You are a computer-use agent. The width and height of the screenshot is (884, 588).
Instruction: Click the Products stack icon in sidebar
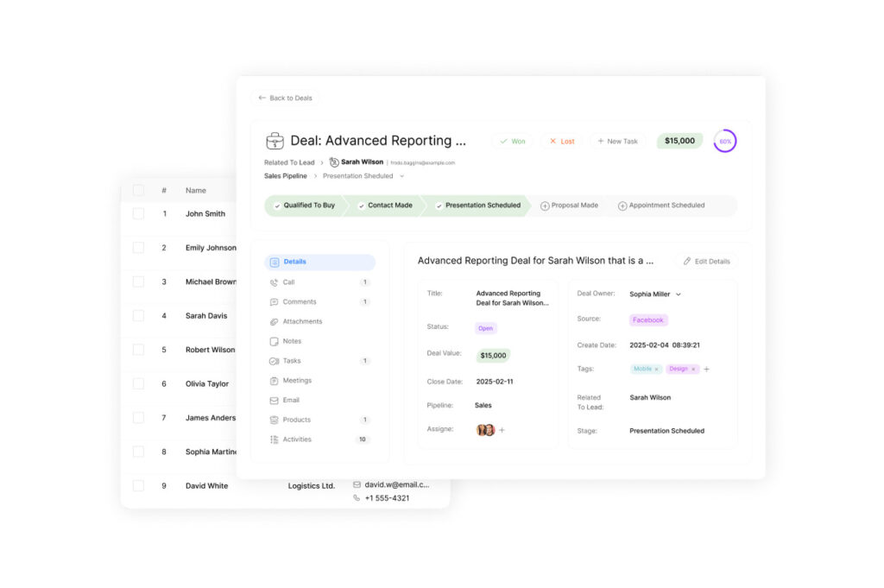click(x=274, y=420)
